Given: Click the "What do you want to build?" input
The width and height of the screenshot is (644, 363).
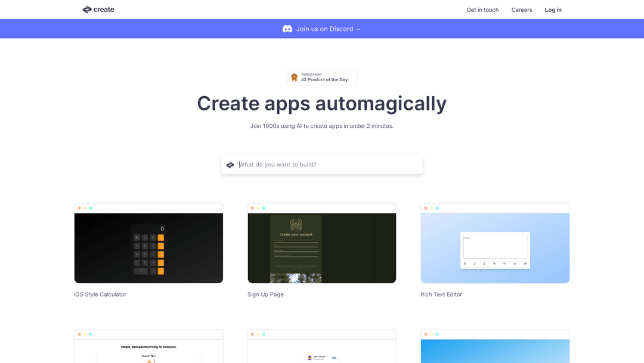Looking at the screenshot, I should pyautogui.click(x=322, y=164).
